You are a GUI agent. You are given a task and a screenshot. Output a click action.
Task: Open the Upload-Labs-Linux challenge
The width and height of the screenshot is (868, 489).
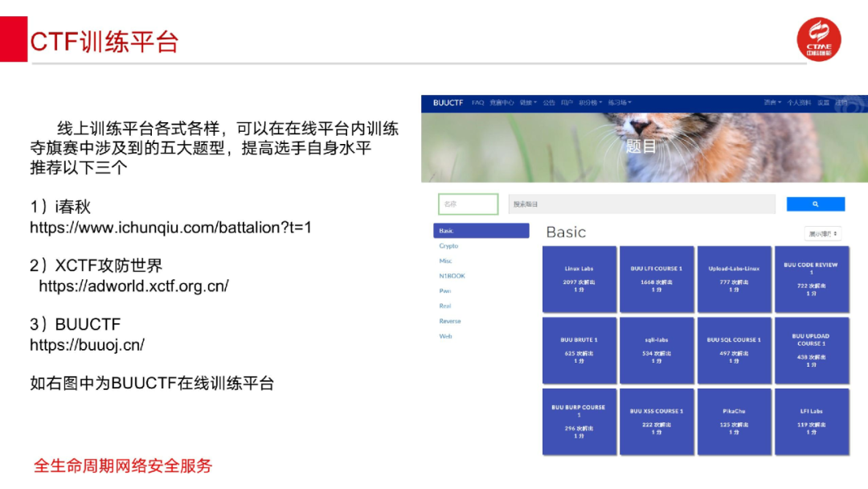point(734,279)
